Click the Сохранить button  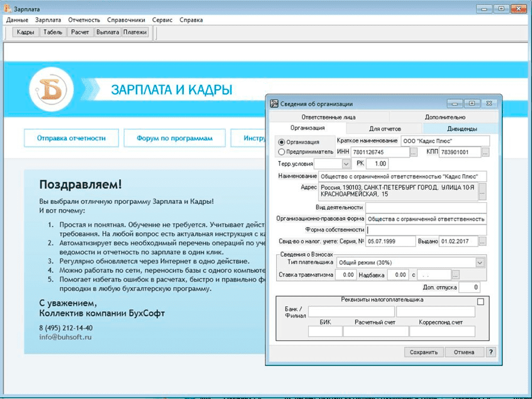(424, 352)
